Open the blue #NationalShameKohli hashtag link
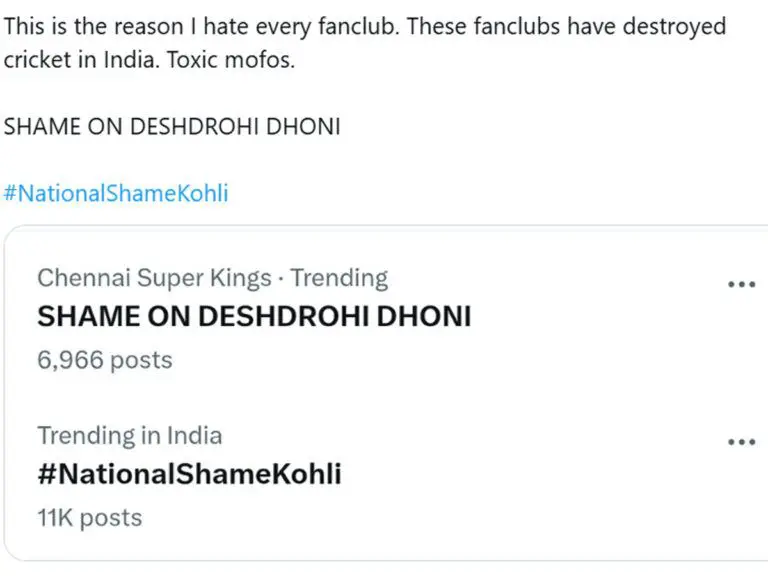Viewport: 768px width, 576px height. tap(116, 193)
